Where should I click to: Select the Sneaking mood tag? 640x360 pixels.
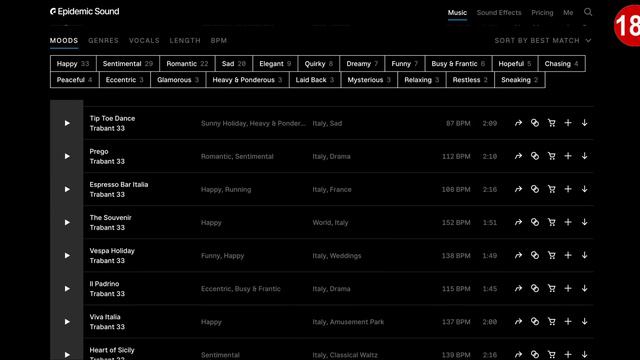point(520,80)
